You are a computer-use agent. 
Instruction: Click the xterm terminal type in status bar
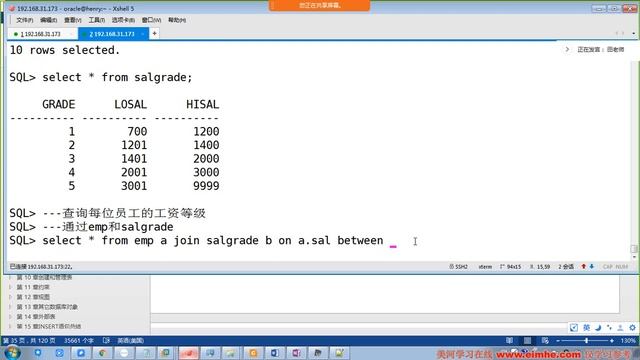pos(485,267)
